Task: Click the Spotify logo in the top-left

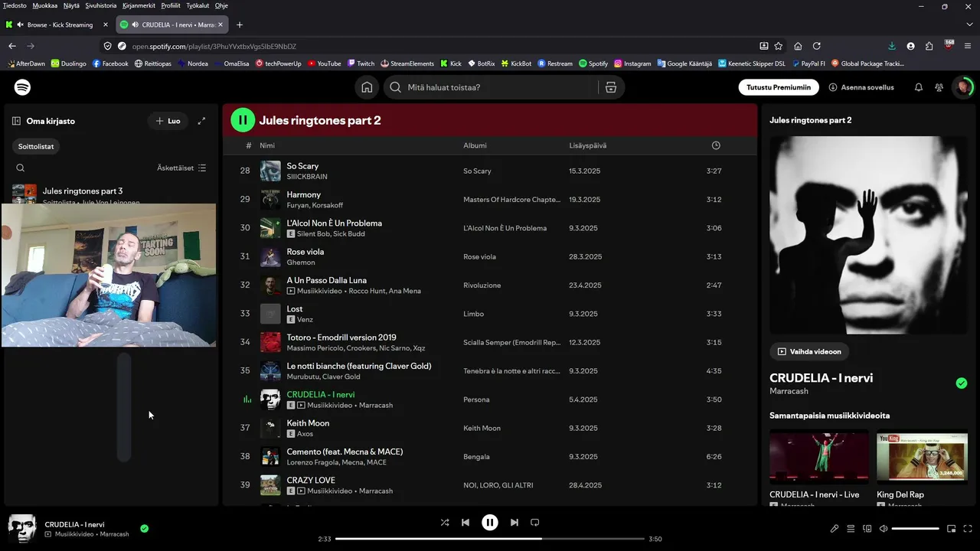Action: click(x=23, y=87)
